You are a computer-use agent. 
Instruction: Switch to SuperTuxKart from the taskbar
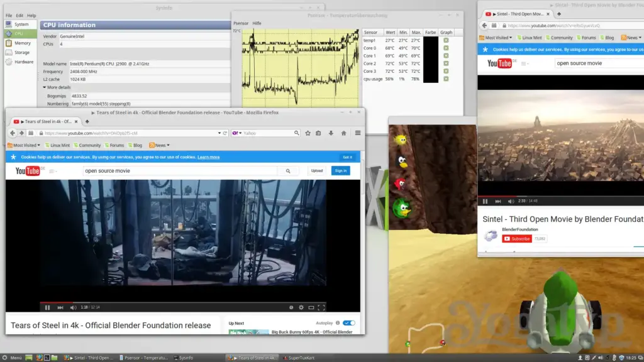(299, 358)
